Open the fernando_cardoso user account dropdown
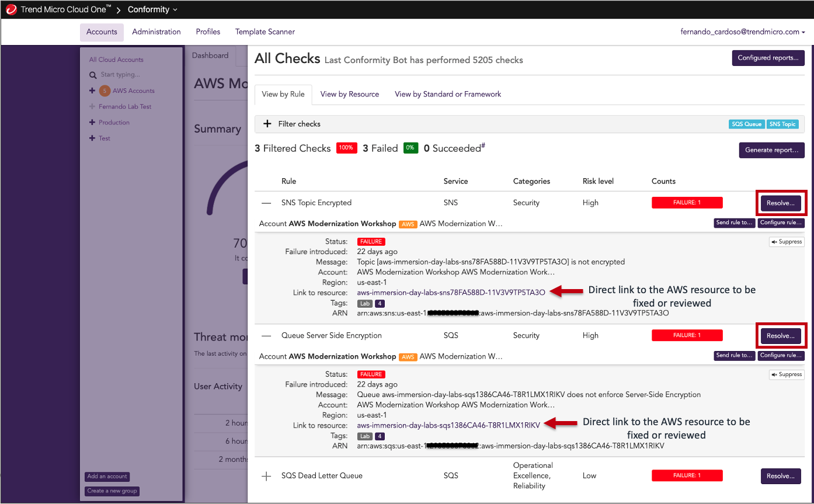The height and width of the screenshot is (504, 814). tap(743, 32)
